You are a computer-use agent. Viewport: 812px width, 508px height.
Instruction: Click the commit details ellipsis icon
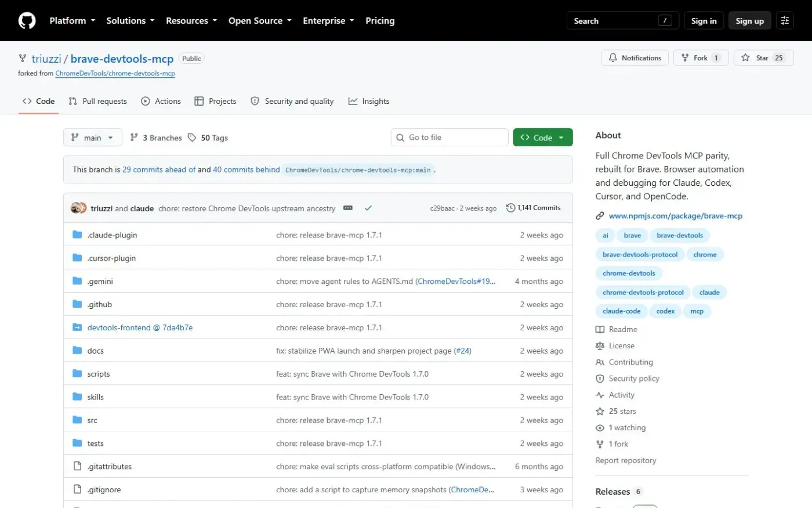pyautogui.click(x=348, y=208)
